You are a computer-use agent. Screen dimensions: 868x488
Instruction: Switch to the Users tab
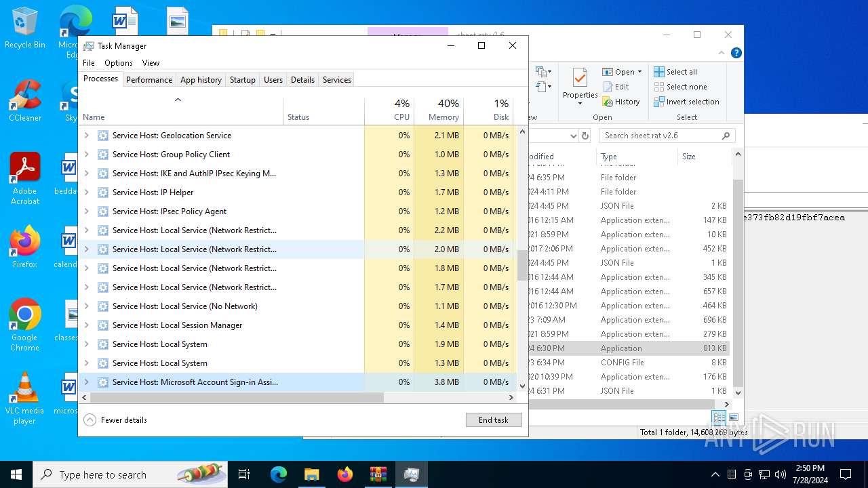pyautogui.click(x=273, y=80)
